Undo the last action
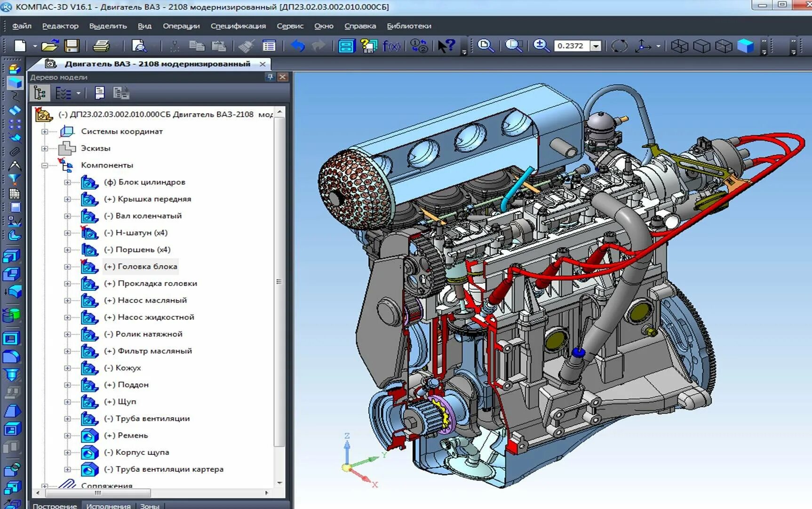The image size is (812, 509). [297, 46]
